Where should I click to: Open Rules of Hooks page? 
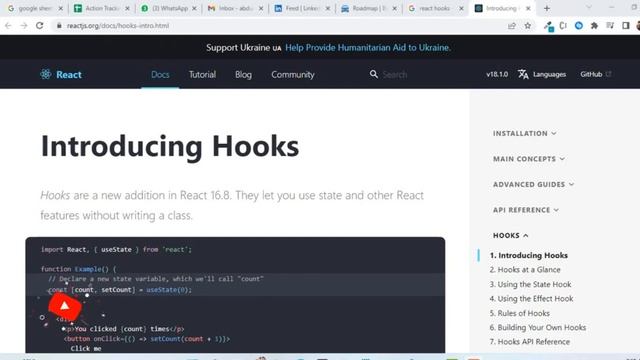pos(520,313)
